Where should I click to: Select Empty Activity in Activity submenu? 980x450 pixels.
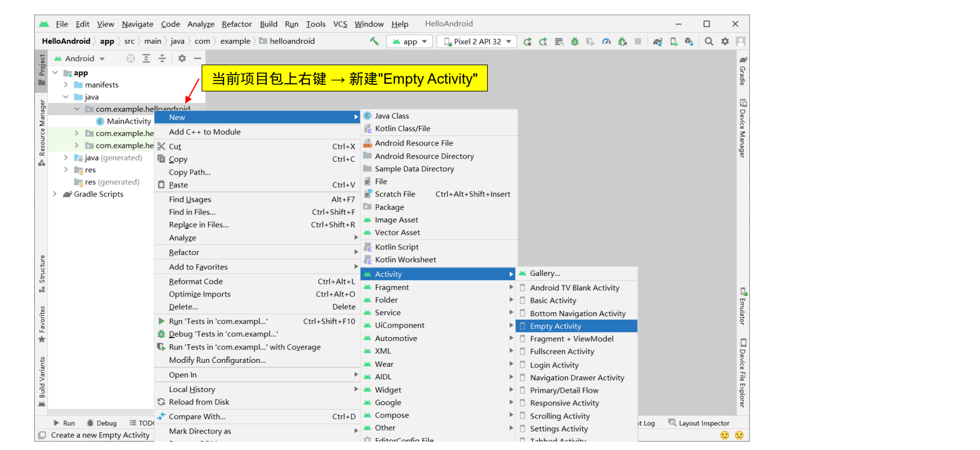(x=577, y=326)
